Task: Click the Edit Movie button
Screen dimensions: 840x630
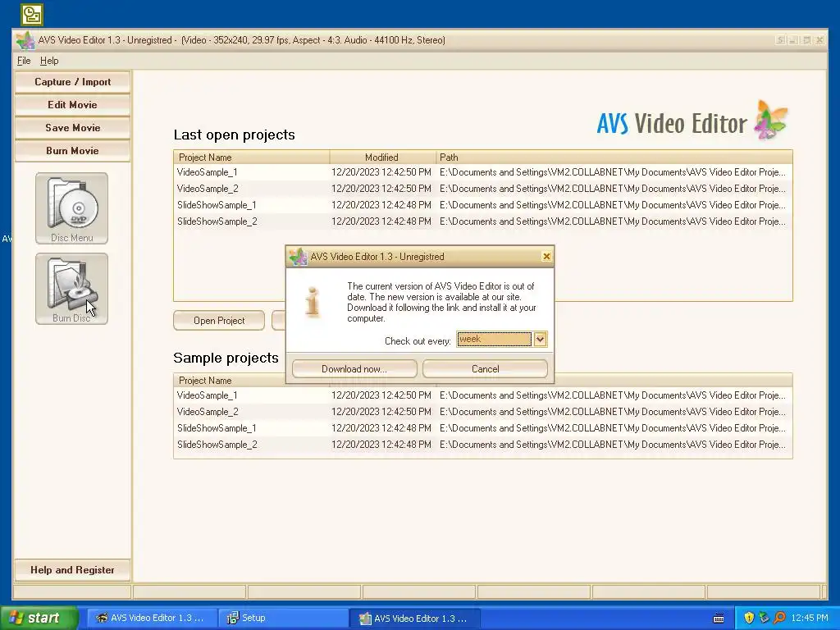Action: coord(72,105)
